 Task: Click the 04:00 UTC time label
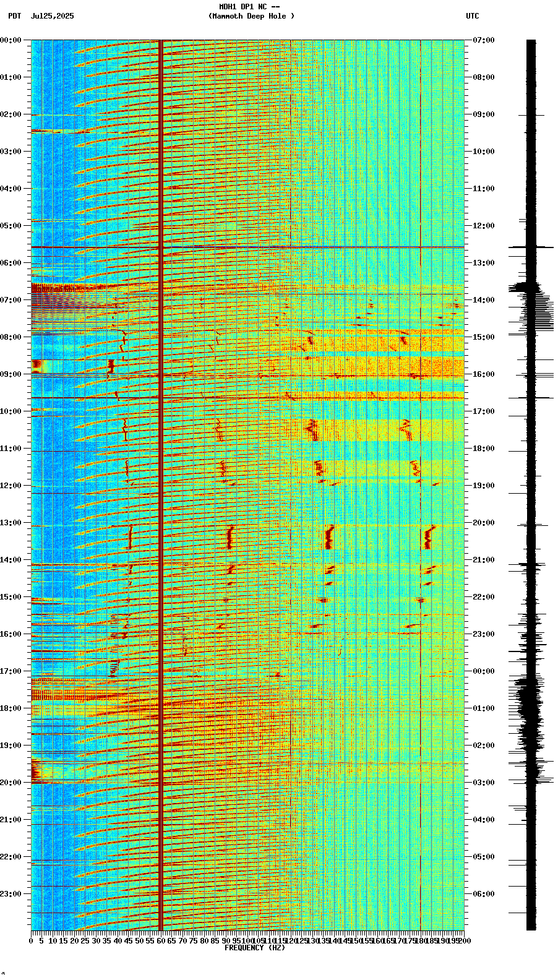click(x=484, y=820)
